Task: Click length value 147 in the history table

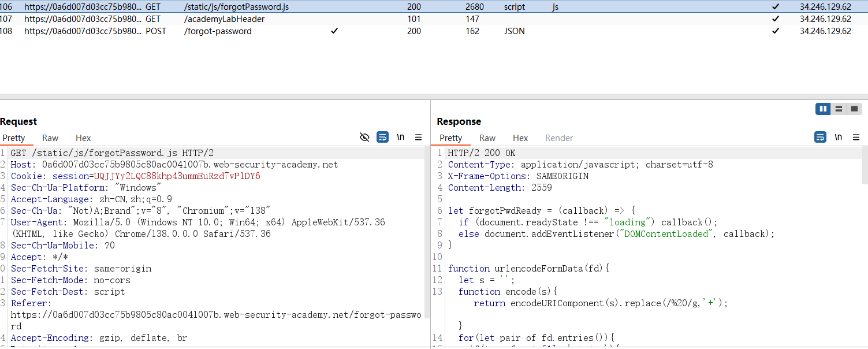Action: coord(472,19)
